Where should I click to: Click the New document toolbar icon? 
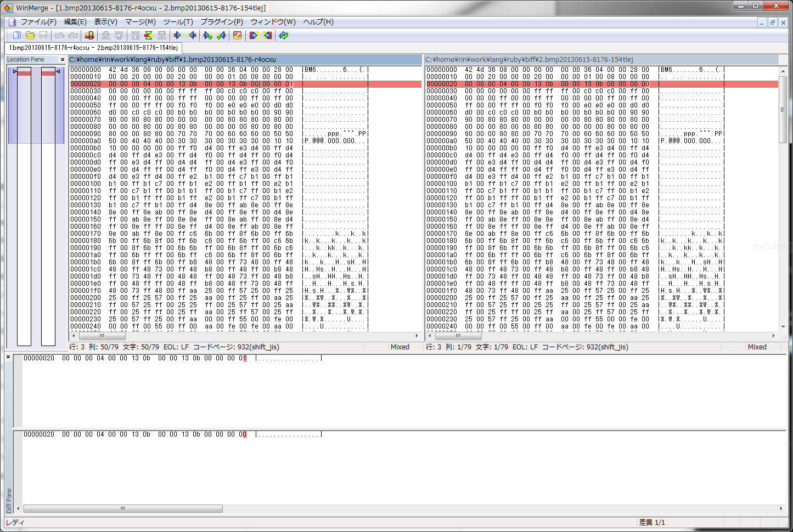coord(17,36)
